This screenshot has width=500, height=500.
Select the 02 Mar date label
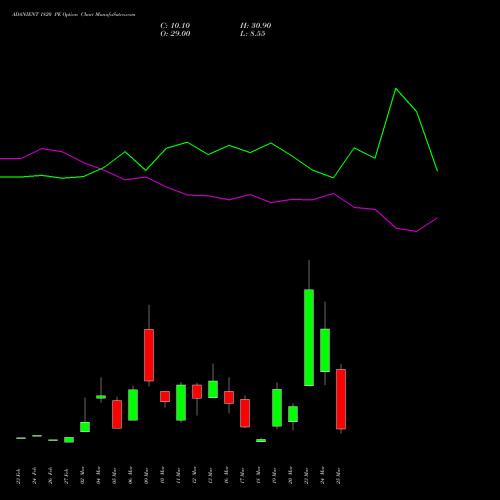(x=82, y=475)
